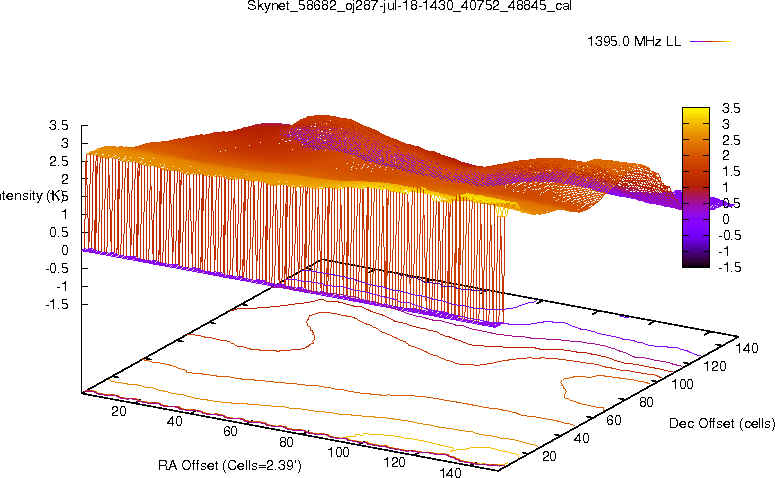Click the color bar tick label 1.5
The height and width of the screenshot is (478, 775).
(731, 172)
